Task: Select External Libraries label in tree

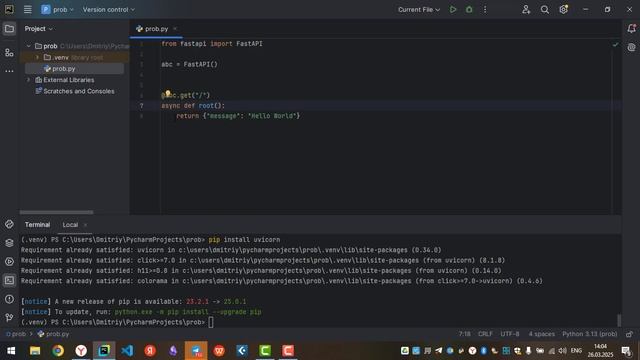Action: click(69, 80)
